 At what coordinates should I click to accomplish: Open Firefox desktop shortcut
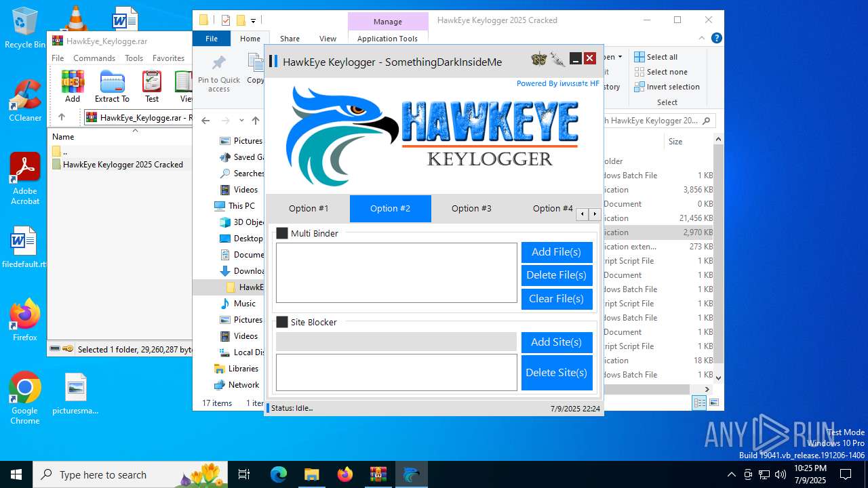pyautogui.click(x=25, y=320)
